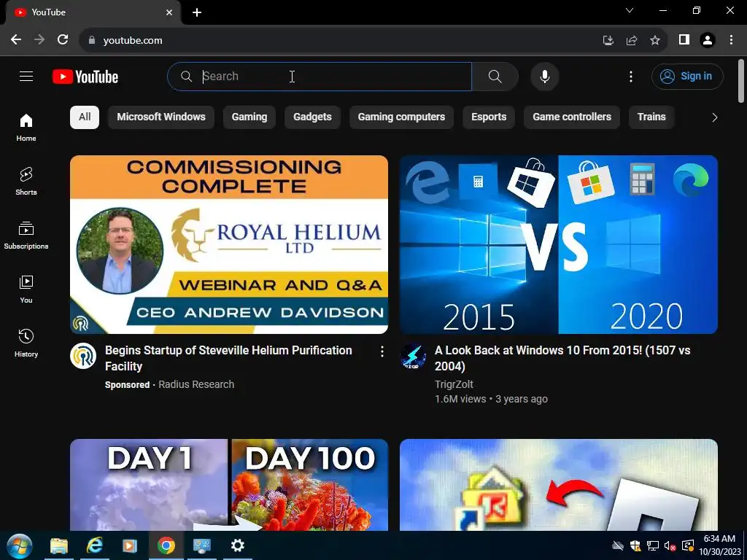The height and width of the screenshot is (560, 747).
Task: Open Shorts in the sidebar
Action: pos(26,182)
